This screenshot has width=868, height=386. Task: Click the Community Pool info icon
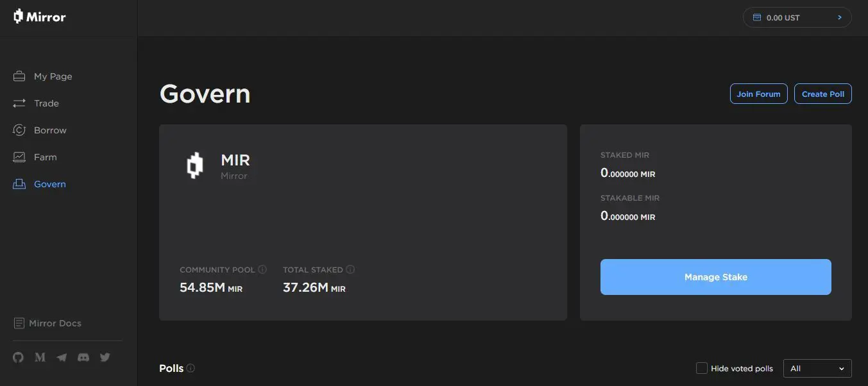coord(262,269)
